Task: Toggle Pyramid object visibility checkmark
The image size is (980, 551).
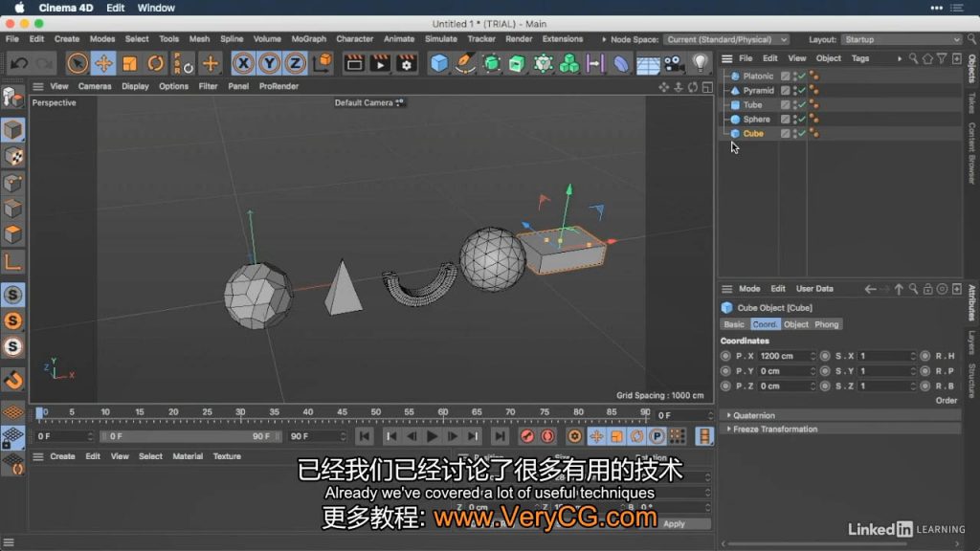Action: pos(801,91)
